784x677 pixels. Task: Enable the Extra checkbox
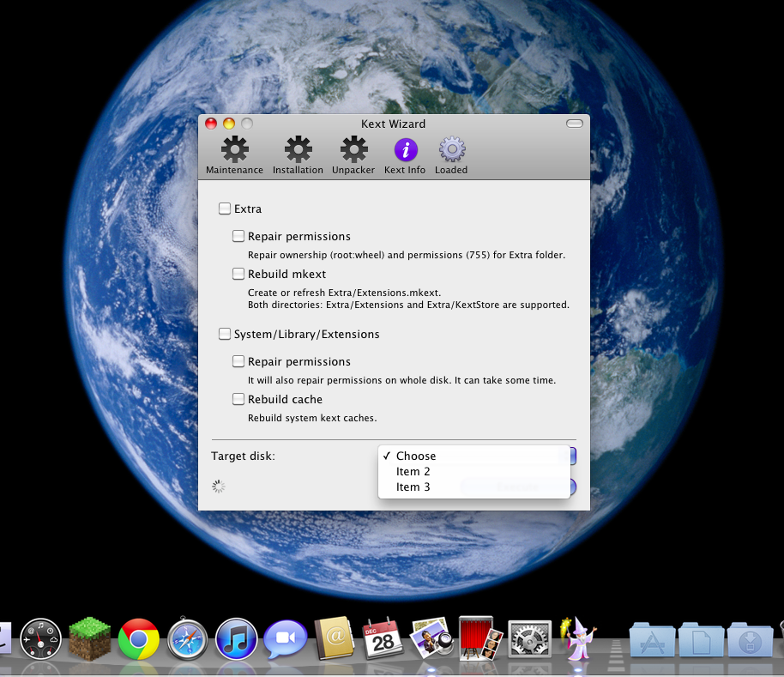225,209
